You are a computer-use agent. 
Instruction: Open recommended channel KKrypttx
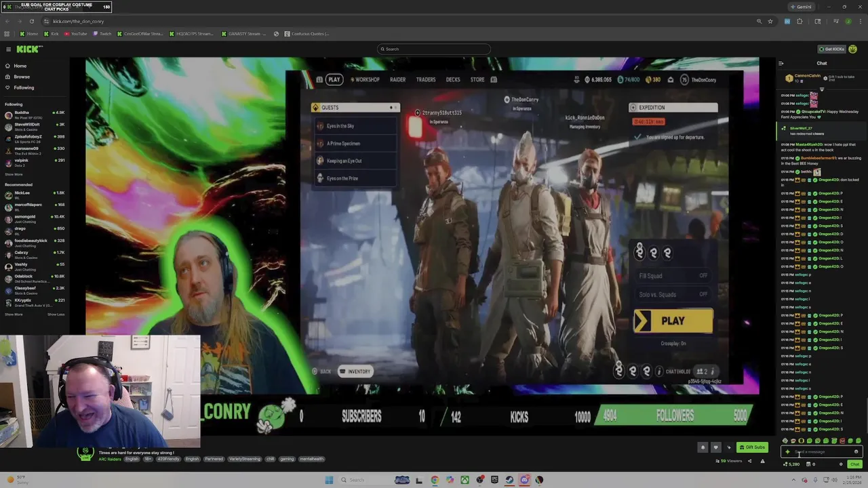coord(34,302)
